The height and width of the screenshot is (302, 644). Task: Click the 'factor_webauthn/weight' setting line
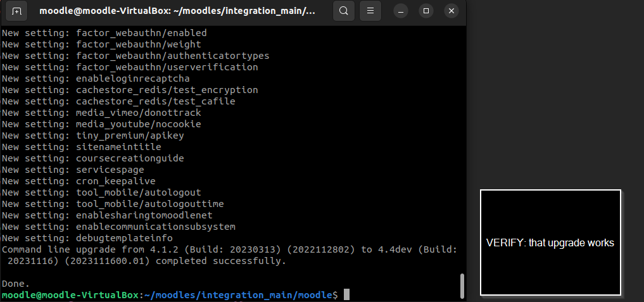(101, 44)
